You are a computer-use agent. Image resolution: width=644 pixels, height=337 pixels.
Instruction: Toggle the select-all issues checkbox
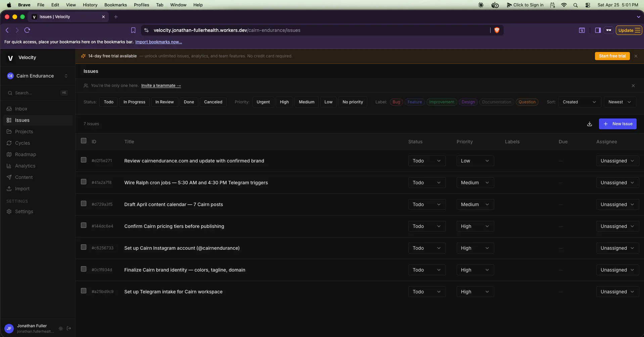84,141
